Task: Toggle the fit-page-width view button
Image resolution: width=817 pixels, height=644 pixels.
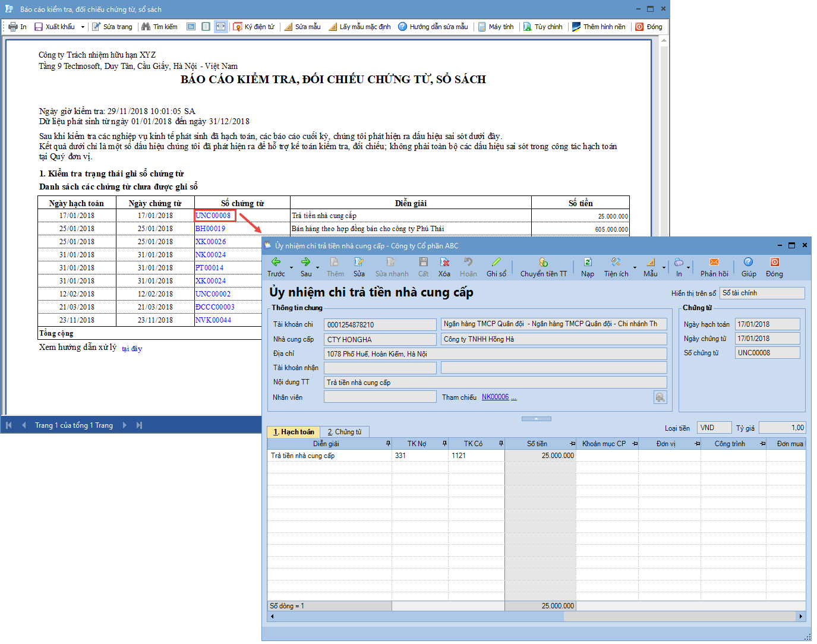Action: pyautogui.click(x=220, y=27)
